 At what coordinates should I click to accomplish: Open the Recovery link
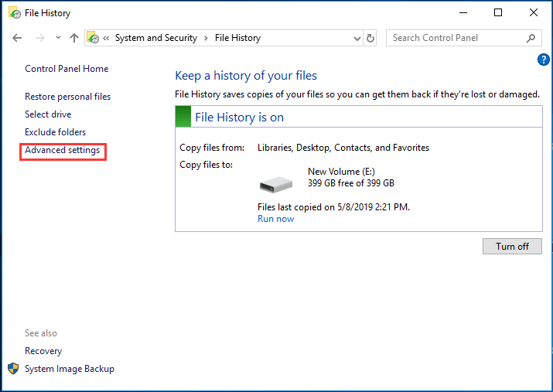coord(43,351)
